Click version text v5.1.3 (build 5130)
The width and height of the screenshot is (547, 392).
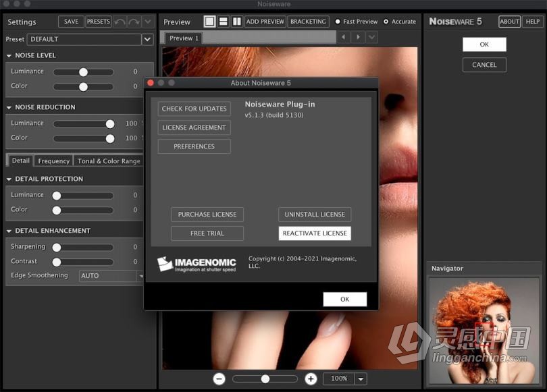coord(274,115)
